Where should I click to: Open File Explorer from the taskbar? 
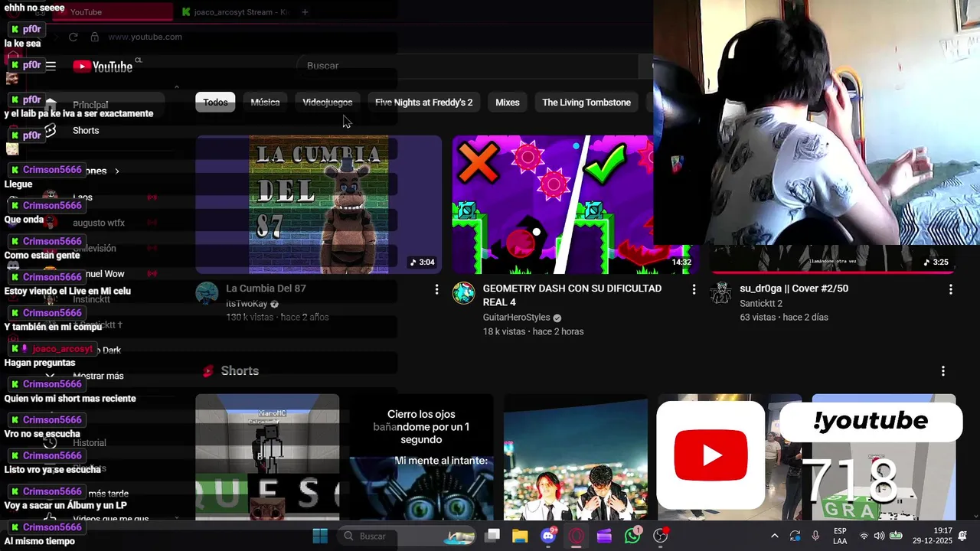tap(520, 536)
